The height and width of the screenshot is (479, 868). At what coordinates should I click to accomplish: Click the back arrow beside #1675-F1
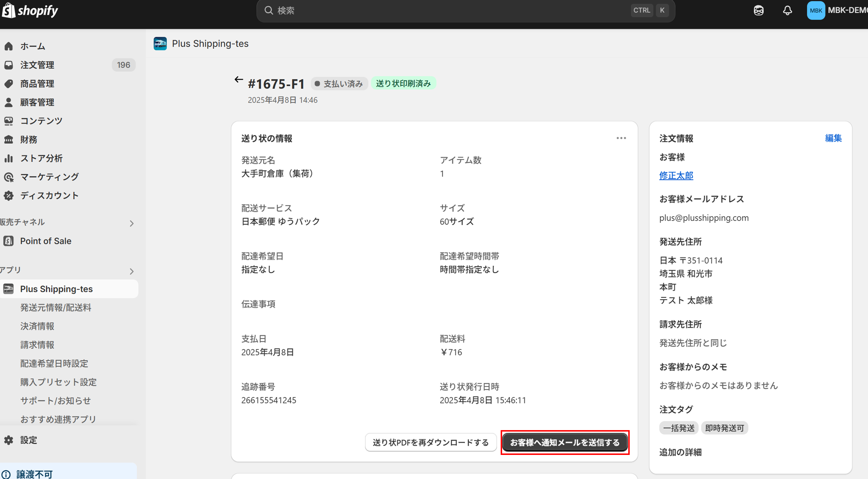(x=239, y=79)
